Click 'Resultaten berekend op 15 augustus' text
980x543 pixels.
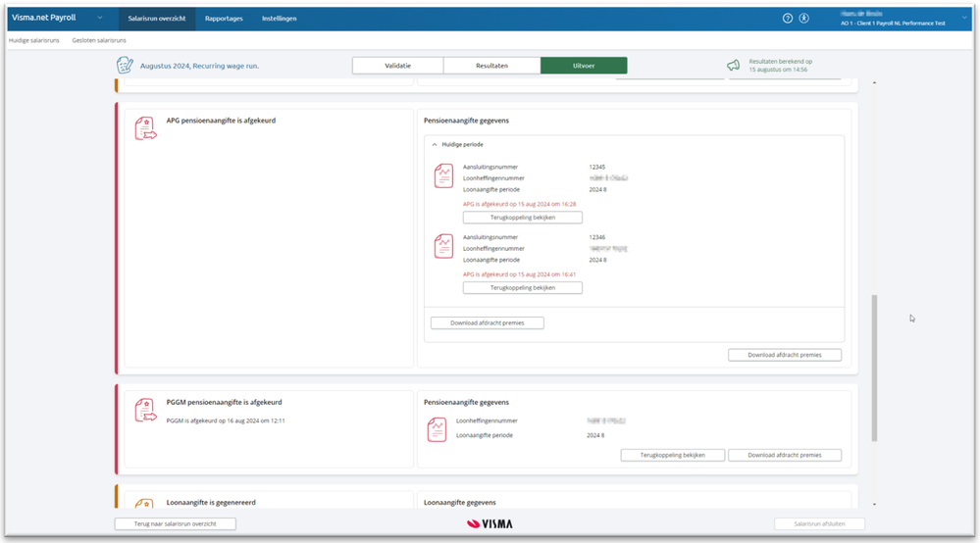[781, 66]
